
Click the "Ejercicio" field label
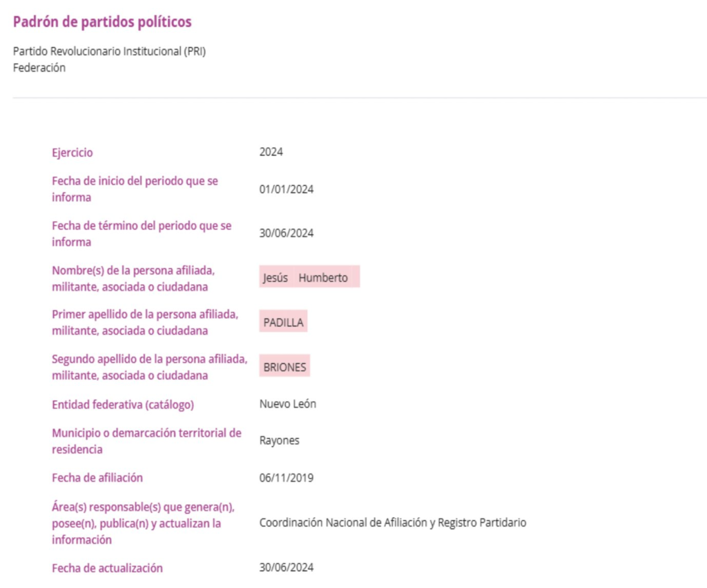[x=72, y=153]
